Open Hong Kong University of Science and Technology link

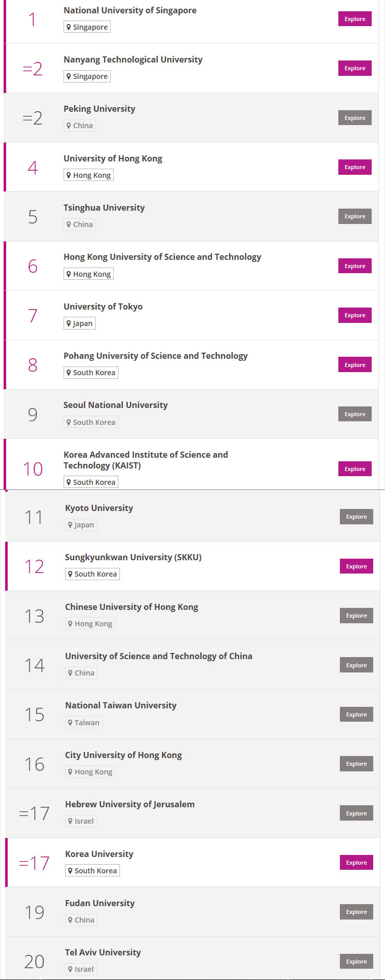[x=163, y=257]
